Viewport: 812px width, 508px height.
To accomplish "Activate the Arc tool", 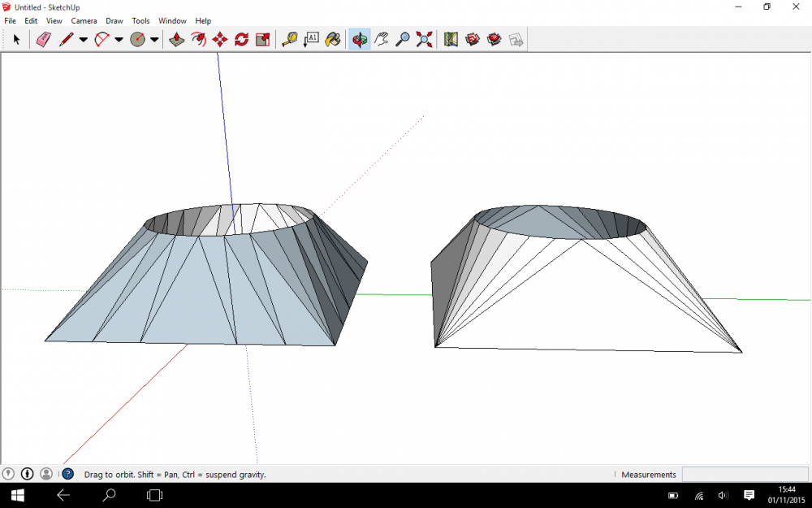I will (102, 39).
